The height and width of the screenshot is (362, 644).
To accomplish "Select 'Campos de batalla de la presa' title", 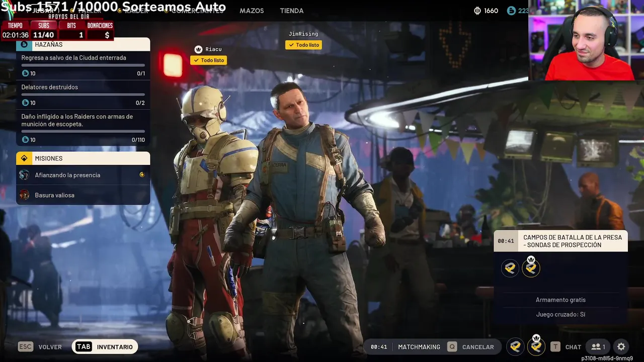I will 573,241.
